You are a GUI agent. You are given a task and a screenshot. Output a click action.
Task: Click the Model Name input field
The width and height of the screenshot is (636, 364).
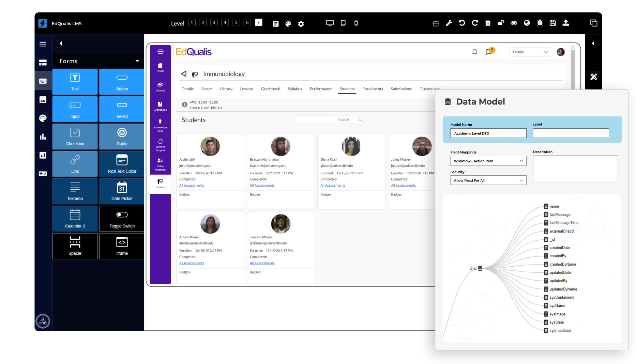pyautogui.click(x=488, y=133)
